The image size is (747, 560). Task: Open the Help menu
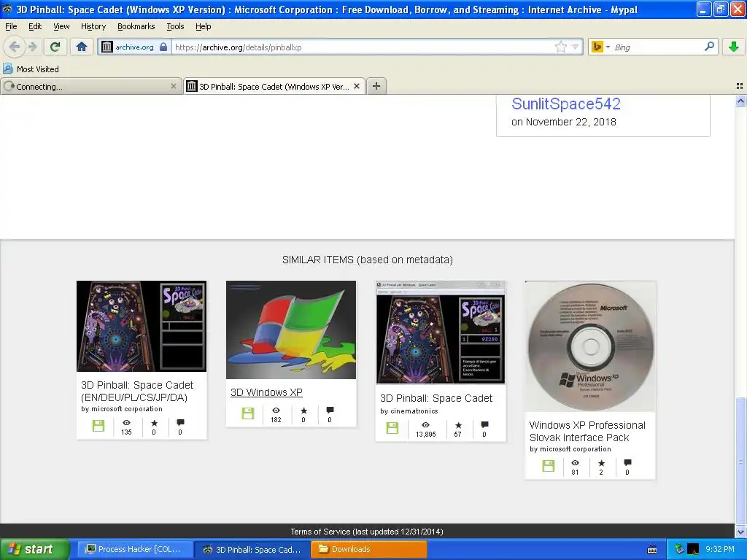pos(203,26)
